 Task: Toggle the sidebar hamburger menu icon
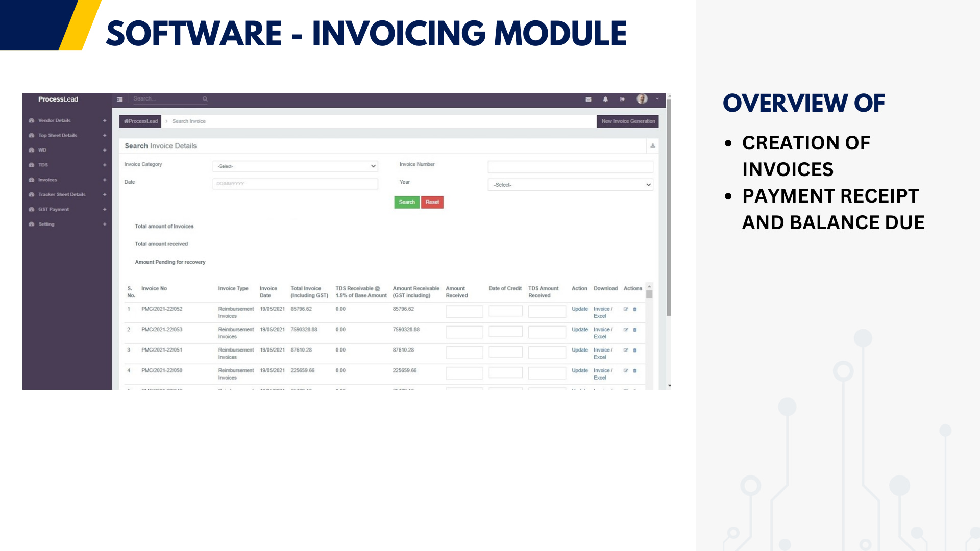[120, 99]
